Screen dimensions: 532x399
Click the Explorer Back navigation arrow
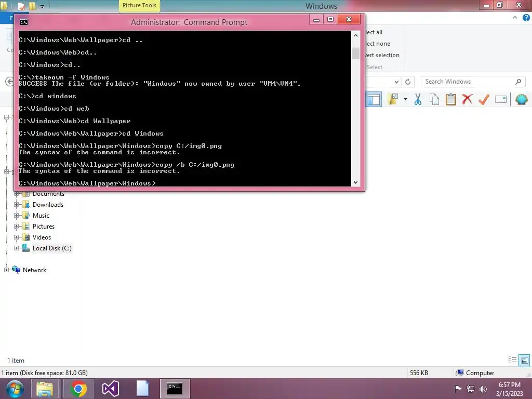[9, 82]
